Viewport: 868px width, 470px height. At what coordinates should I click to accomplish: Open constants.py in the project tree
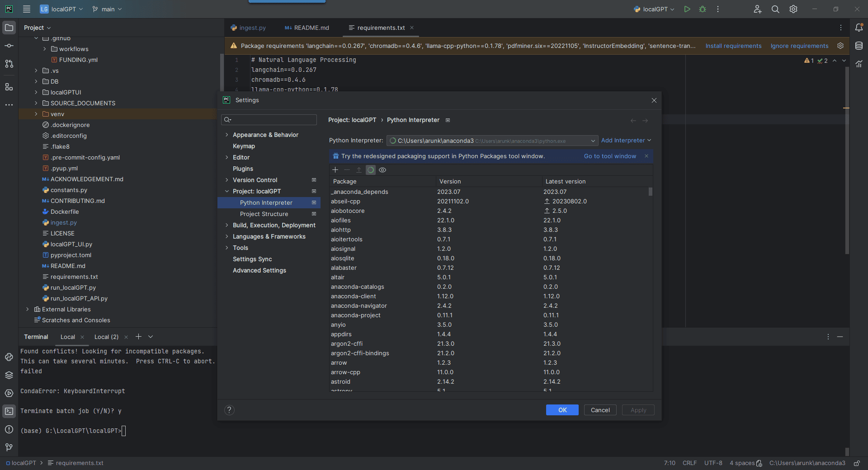(69, 190)
